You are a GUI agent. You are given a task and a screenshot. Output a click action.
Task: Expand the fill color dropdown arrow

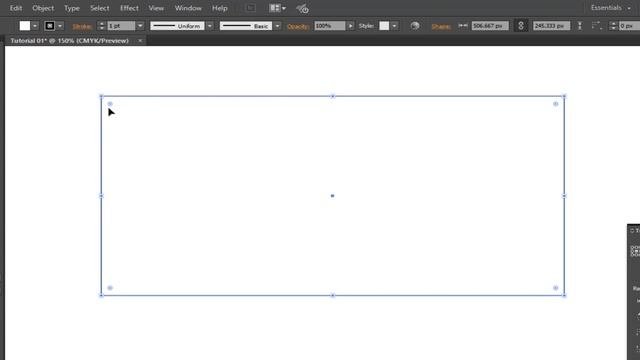coord(35,26)
